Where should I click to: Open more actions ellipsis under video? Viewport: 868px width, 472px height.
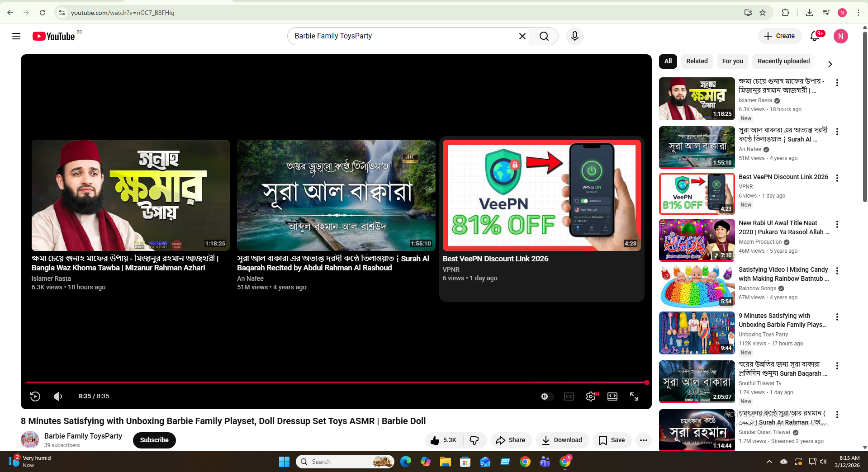(643, 440)
